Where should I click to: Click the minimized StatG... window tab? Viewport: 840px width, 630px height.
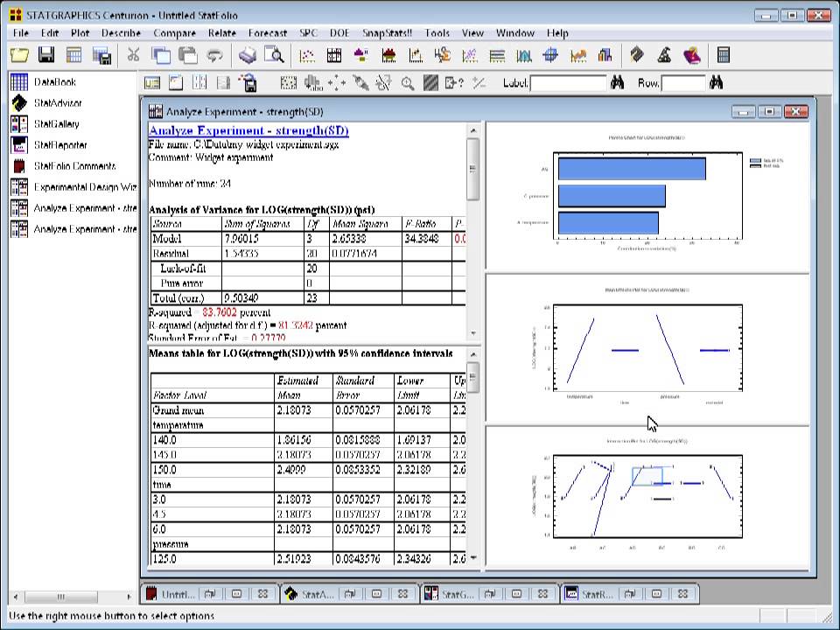(457, 594)
